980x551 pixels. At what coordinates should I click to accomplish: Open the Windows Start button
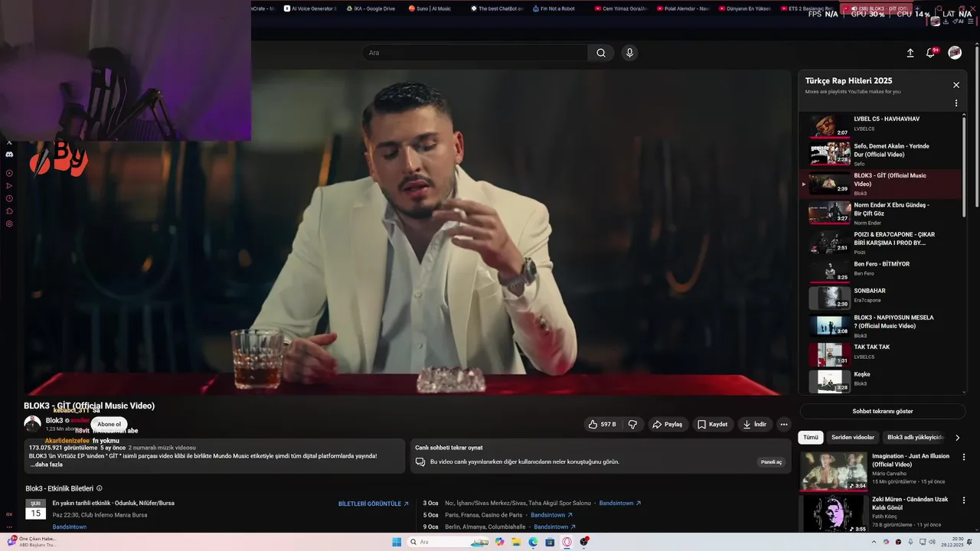pos(397,542)
